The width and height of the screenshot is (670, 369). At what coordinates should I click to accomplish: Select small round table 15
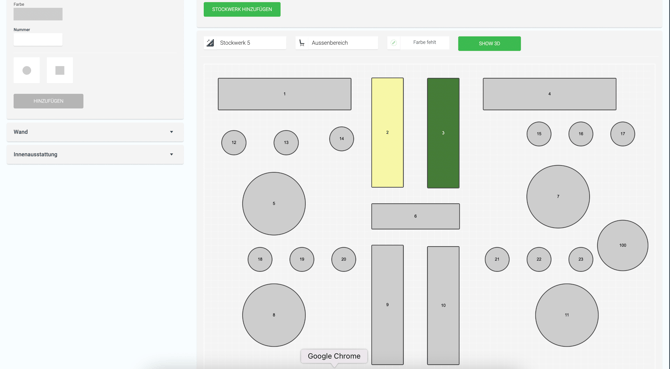(x=539, y=134)
